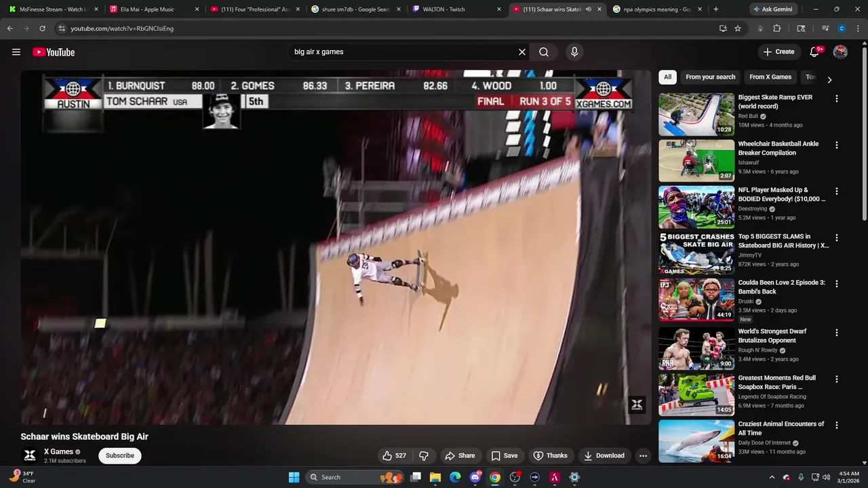The width and height of the screenshot is (868, 488).
Task: Go to the YouTube home logo
Action: pyautogui.click(x=54, y=52)
